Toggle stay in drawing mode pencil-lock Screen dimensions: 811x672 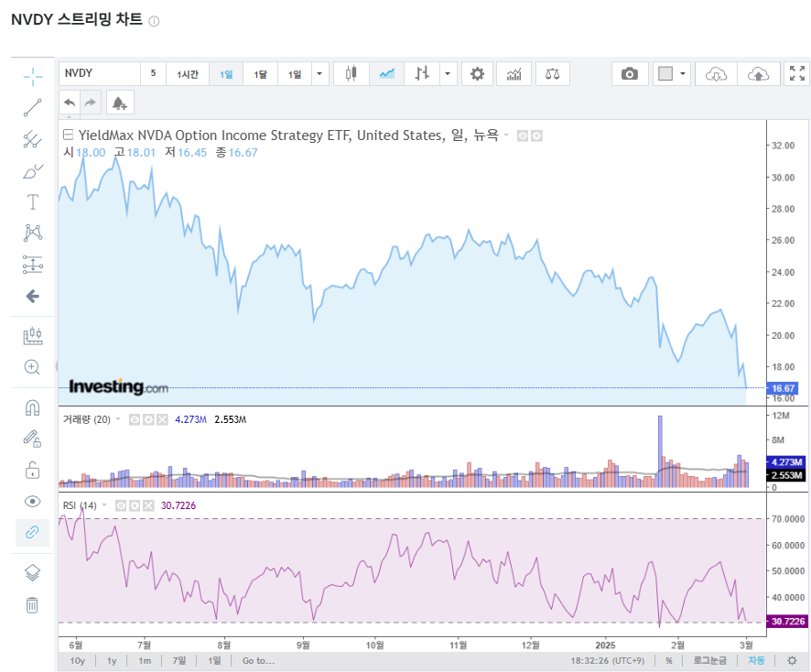[x=33, y=439]
